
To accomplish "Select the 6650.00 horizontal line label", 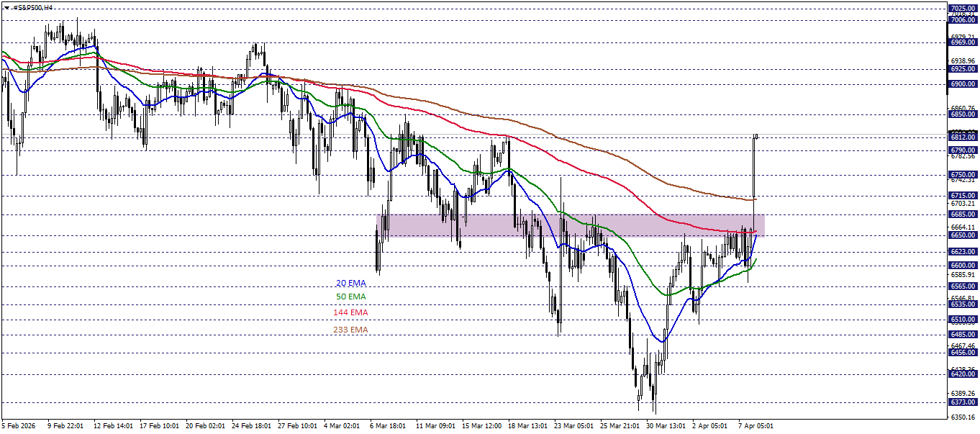I will [x=962, y=234].
